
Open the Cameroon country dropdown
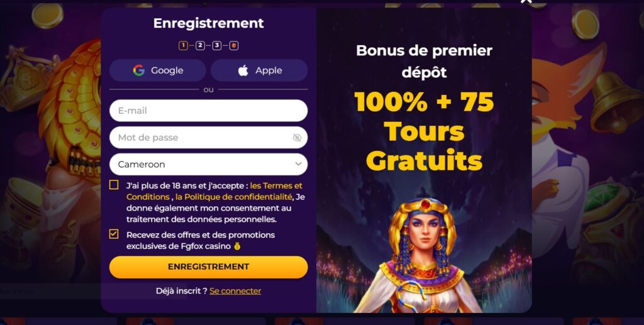tap(208, 164)
